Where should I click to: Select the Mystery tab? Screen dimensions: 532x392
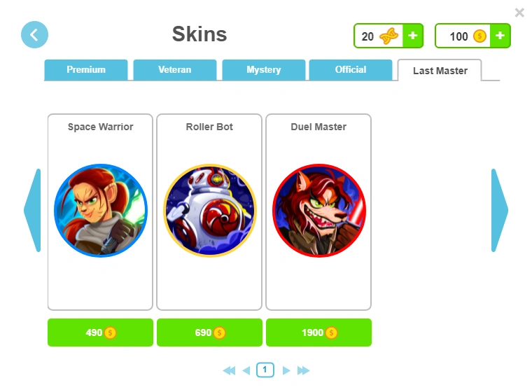(x=264, y=70)
